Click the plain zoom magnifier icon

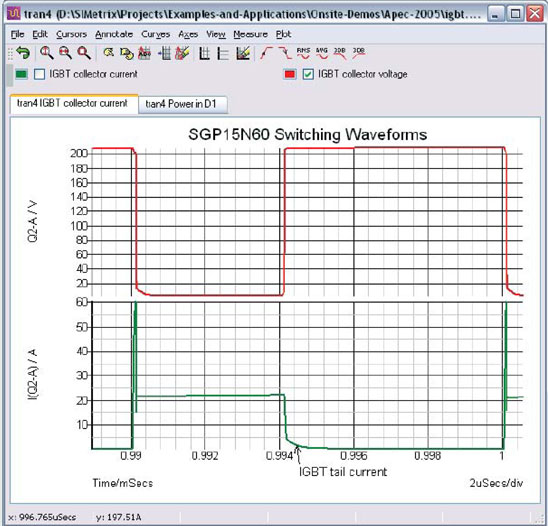coord(84,53)
